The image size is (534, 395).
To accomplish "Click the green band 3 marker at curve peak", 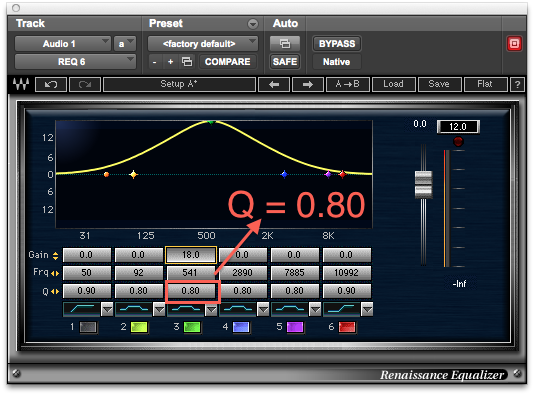I will click(211, 122).
